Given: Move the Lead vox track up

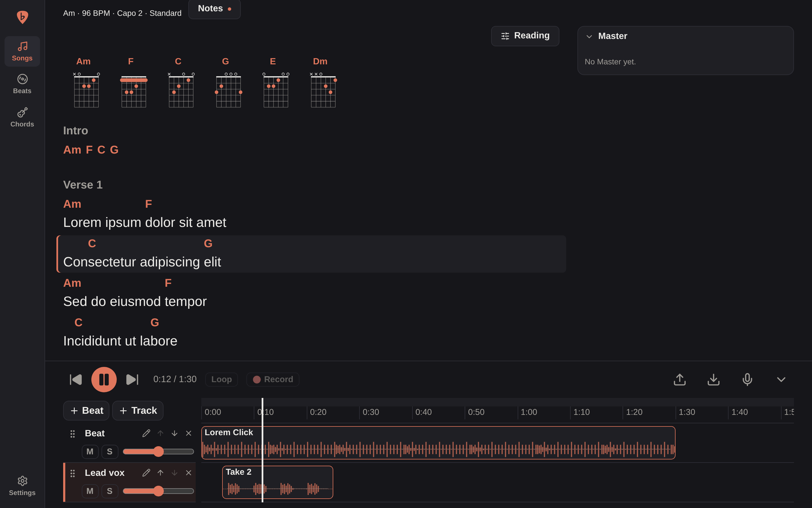Looking at the screenshot, I should click(x=160, y=473).
